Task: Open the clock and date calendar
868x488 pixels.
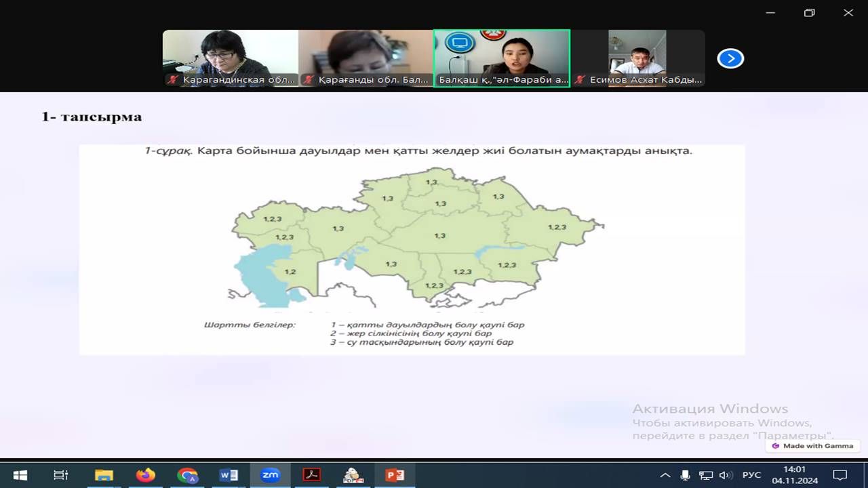Action: coord(794,475)
